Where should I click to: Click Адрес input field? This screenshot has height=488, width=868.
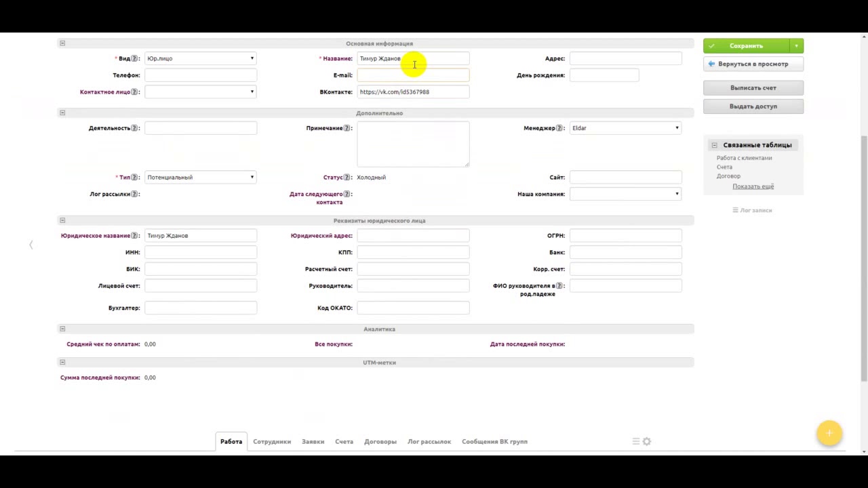pos(625,58)
